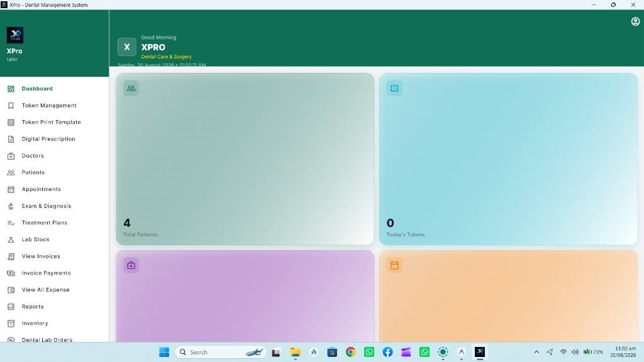
Task: Select Digital Prescription in the sidebar
Action: point(54,139)
